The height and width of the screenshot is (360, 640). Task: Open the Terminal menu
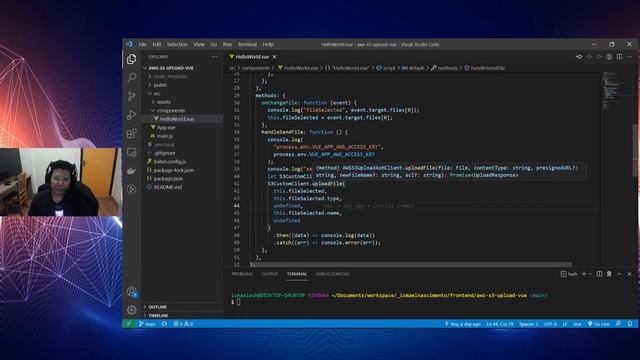[247, 44]
